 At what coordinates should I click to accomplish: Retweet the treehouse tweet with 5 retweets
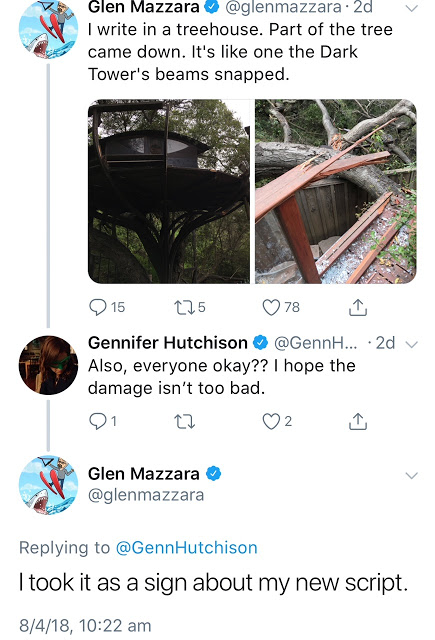[x=189, y=307]
